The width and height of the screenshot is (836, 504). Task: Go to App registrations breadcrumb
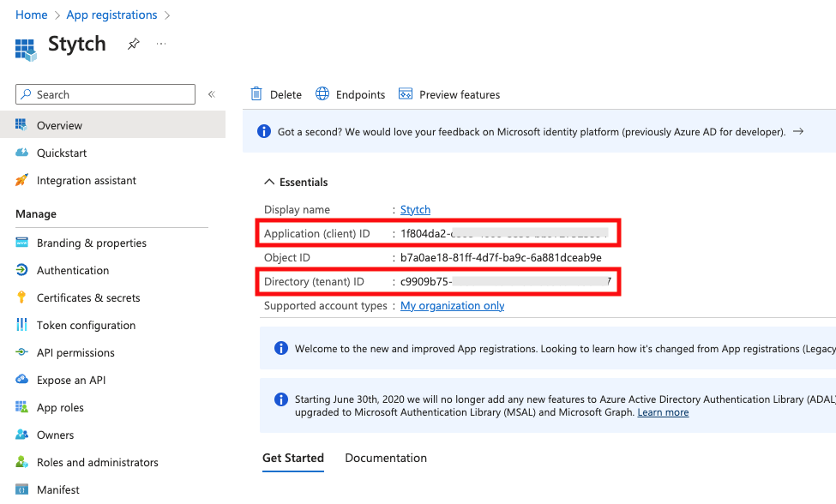[x=112, y=15]
